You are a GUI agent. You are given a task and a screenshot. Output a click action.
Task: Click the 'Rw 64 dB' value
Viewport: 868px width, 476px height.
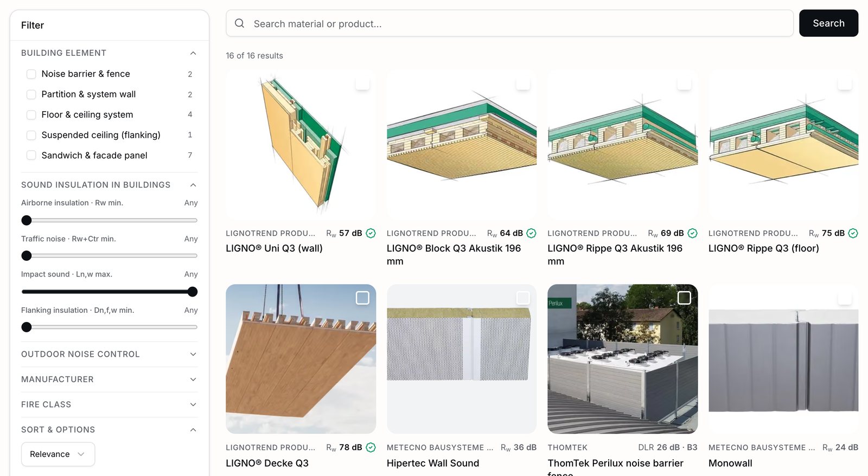[x=505, y=233]
